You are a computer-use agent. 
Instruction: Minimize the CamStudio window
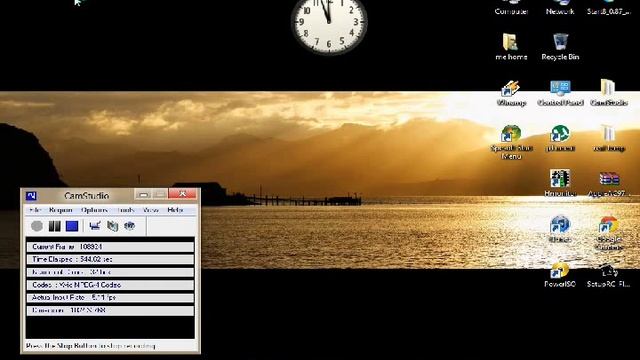pyautogui.click(x=143, y=194)
